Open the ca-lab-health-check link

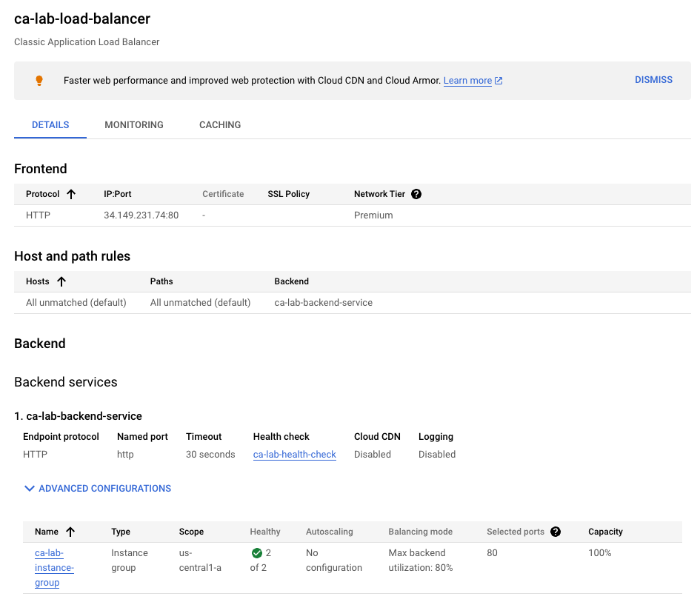click(294, 455)
